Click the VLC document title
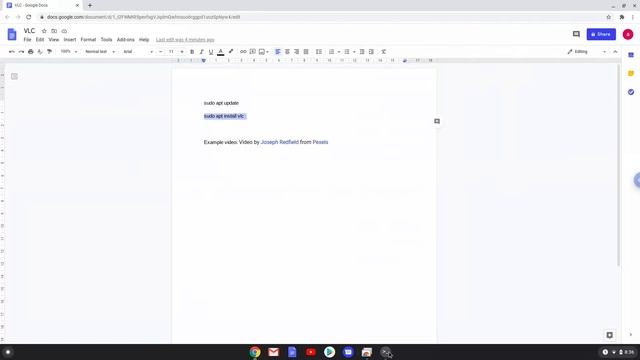 coord(29,31)
